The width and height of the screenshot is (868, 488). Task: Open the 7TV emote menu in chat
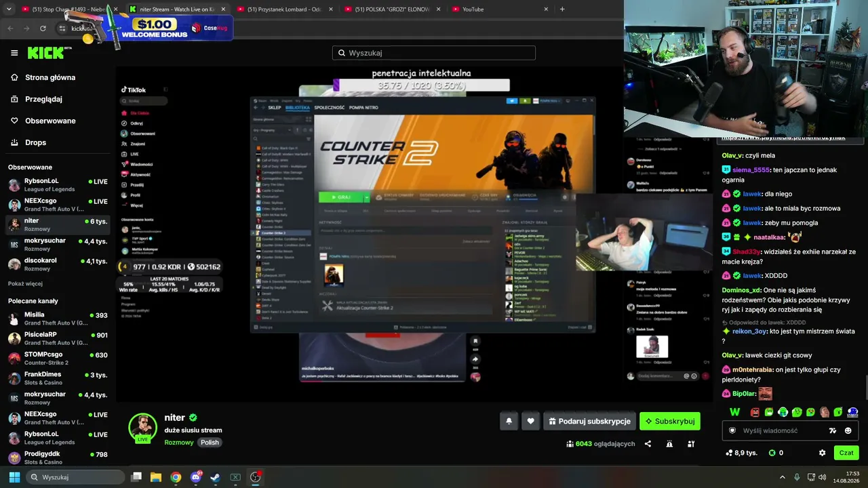tap(833, 430)
